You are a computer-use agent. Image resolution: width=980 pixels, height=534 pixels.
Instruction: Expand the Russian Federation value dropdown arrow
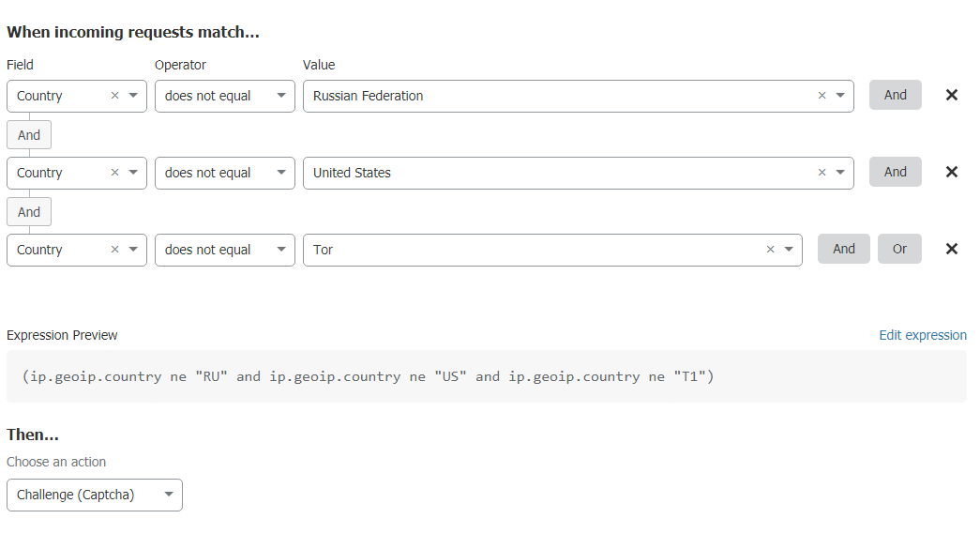point(839,96)
